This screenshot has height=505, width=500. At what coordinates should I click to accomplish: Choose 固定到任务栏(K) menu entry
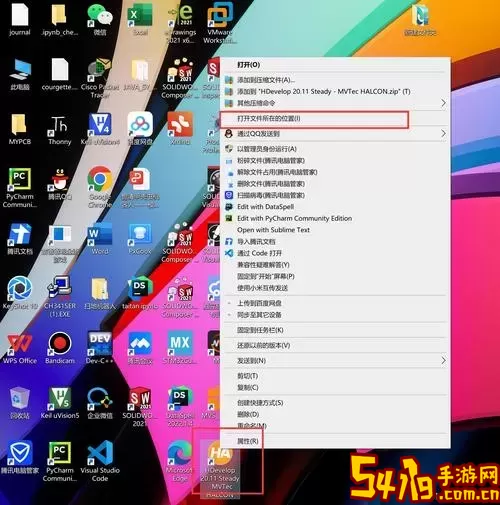tap(260, 330)
